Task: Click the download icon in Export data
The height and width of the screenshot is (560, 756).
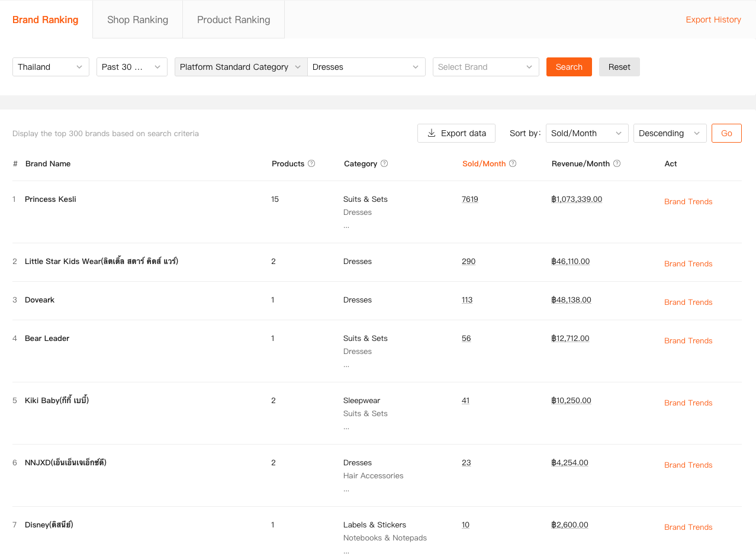Action: [x=432, y=133]
